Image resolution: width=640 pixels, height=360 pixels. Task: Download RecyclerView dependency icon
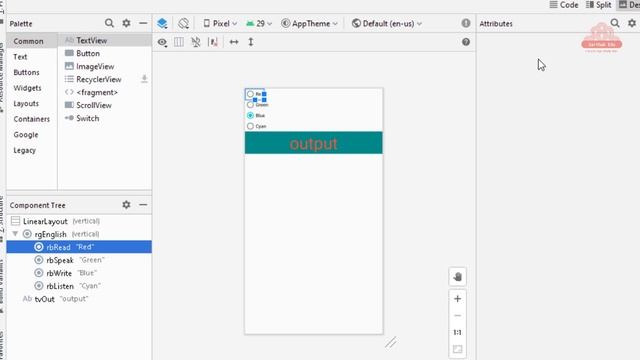[144, 79]
